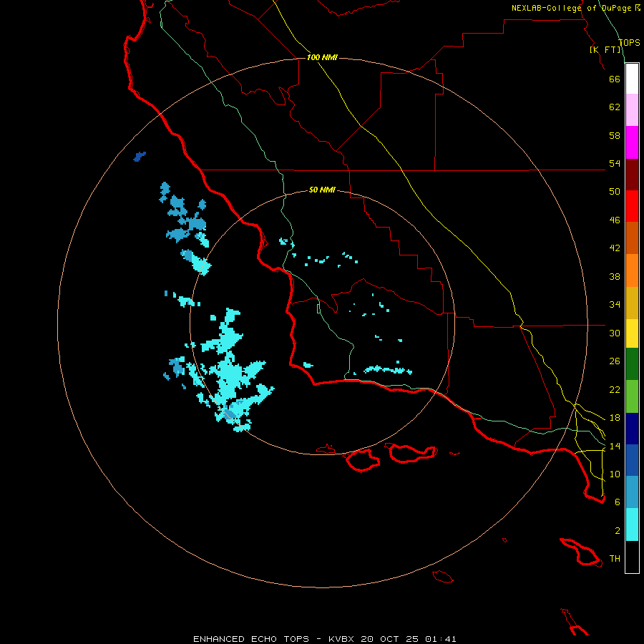644x644 pixels.
Task: Click the dark red (maroon) legend swatch
Action: click(632, 174)
